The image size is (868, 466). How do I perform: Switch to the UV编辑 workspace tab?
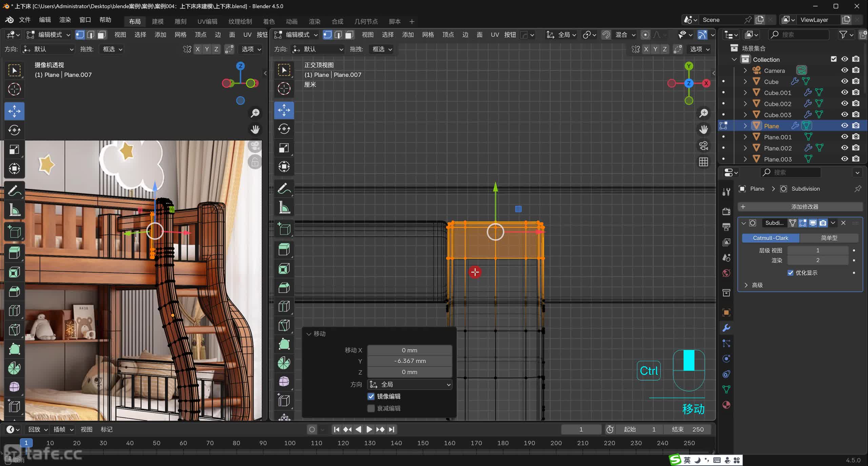(207, 21)
